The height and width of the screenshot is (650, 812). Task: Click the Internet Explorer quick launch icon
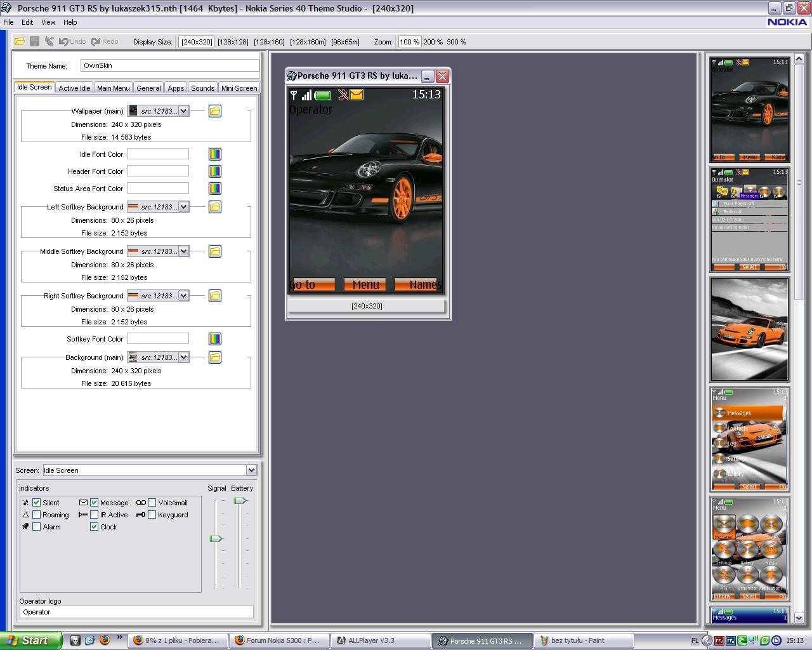click(89, 640)
